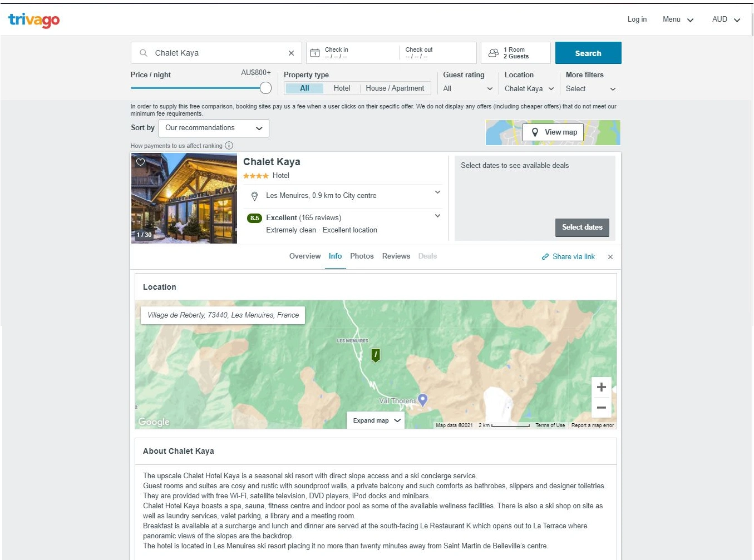
Task: Open the 1 Room 2 Guests selector
Action: coord(516,53)
